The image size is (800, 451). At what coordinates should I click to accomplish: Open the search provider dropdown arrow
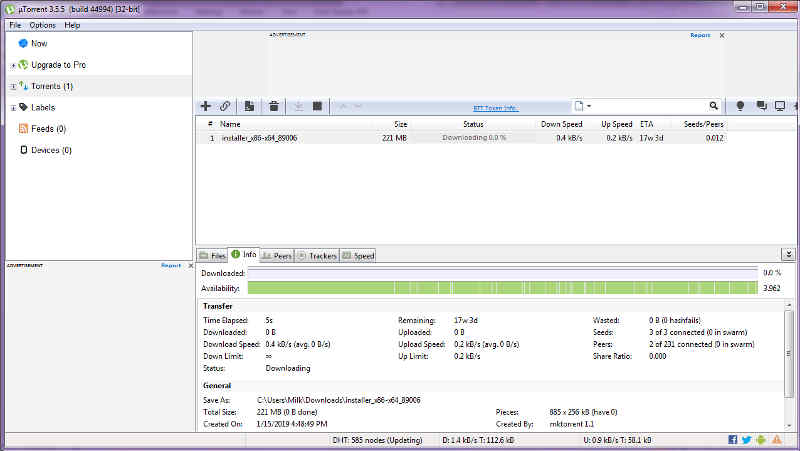[589, 106]
